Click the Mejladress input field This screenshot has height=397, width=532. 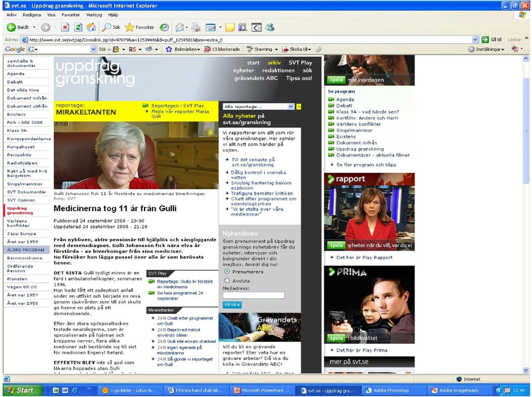point(253,296)
